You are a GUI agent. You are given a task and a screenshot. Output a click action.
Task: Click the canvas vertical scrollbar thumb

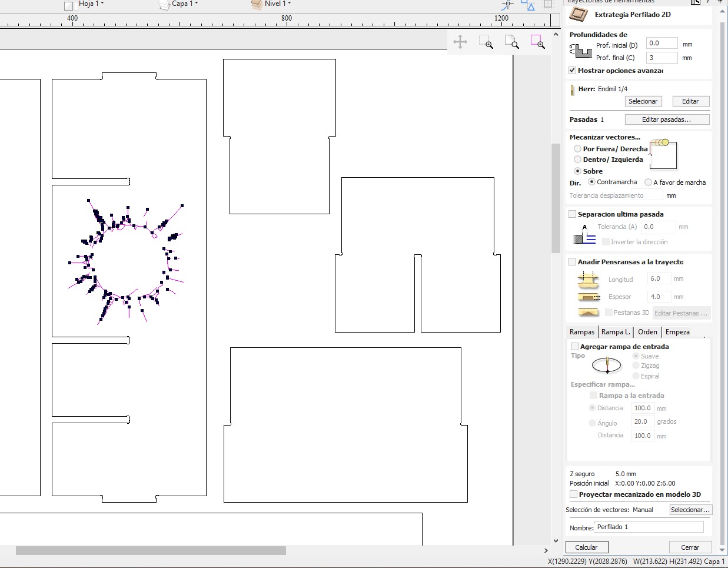[x=556, y=198]
